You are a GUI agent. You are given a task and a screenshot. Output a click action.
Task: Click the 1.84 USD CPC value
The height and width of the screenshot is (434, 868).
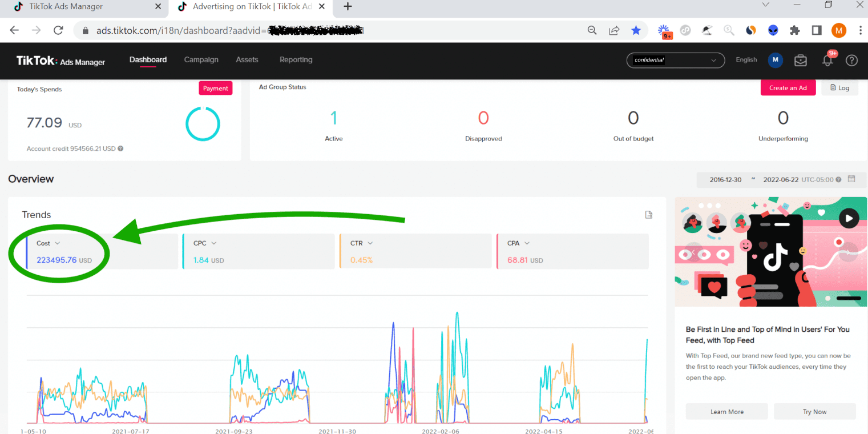pos(208,260)
